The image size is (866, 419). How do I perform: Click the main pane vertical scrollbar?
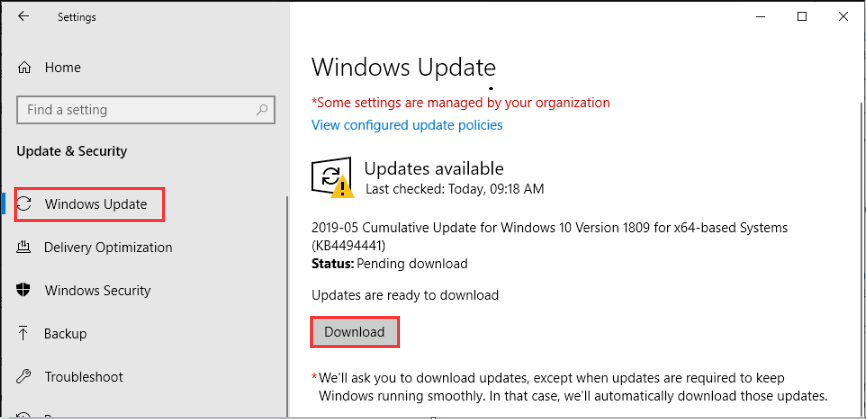[861, 259]
